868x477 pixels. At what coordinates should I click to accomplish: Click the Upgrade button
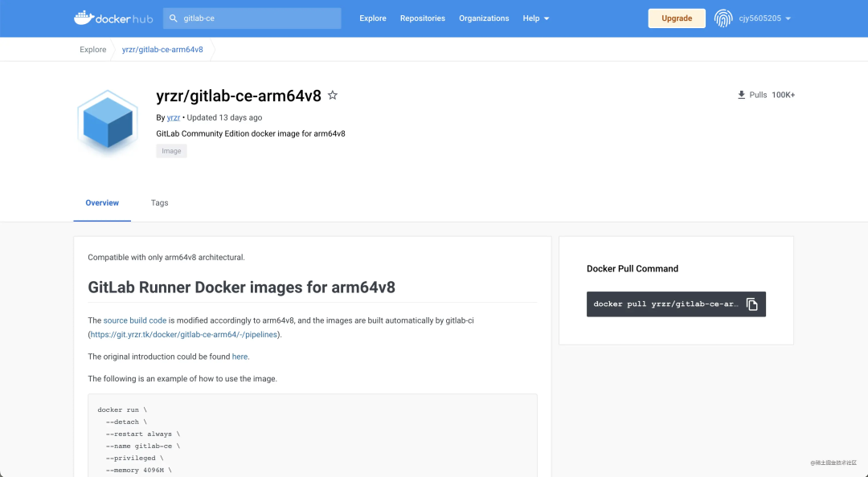(677, 18)
